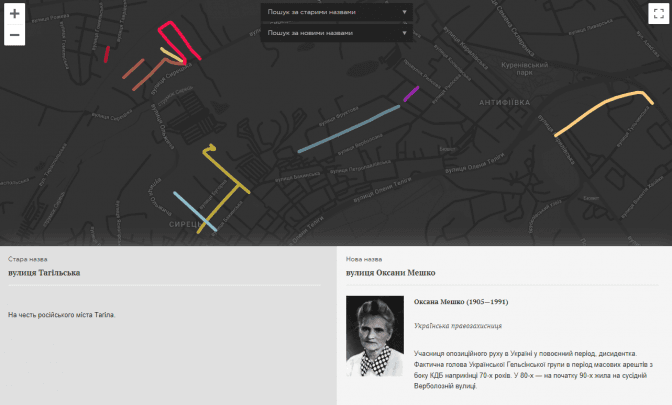Click the new name heading вулиця Оксани Мешко

(390, 272)
